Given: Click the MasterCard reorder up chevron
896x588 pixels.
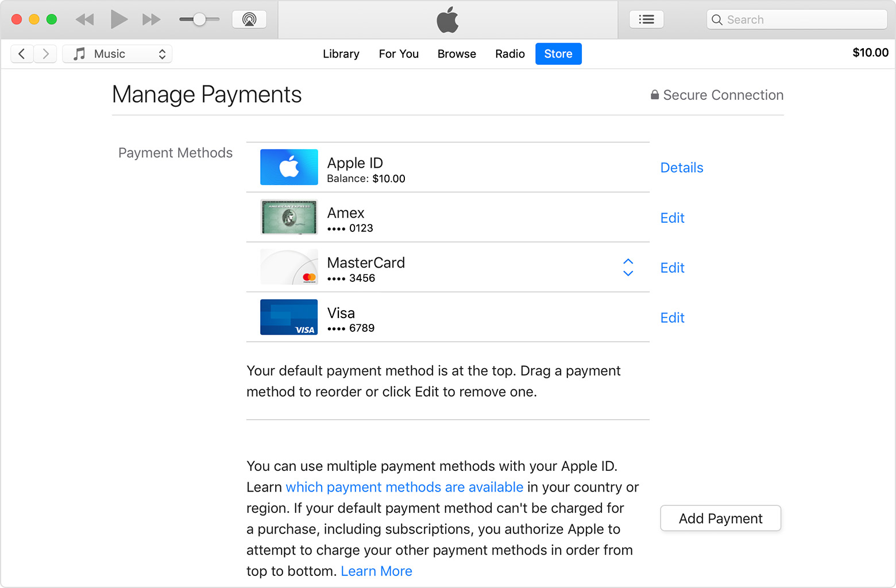Looking at the screenshot, I should pos(628,262).
